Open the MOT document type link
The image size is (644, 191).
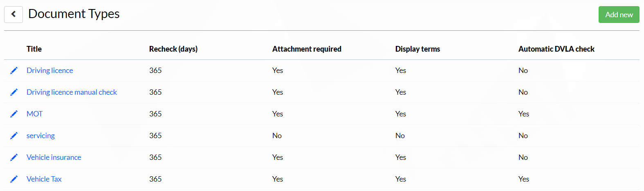point(34,114)
